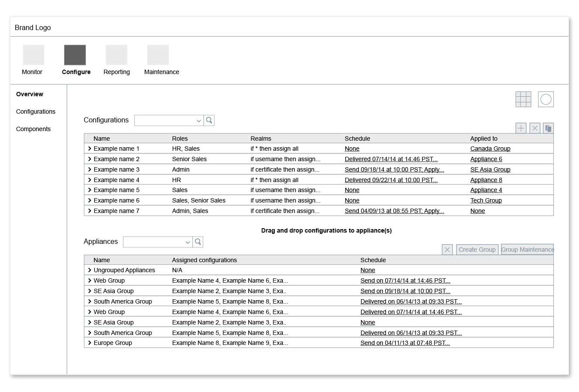This screenshot has height=392, width=579.
Task: Open the Reporting section icon
Action: point(116,55)
